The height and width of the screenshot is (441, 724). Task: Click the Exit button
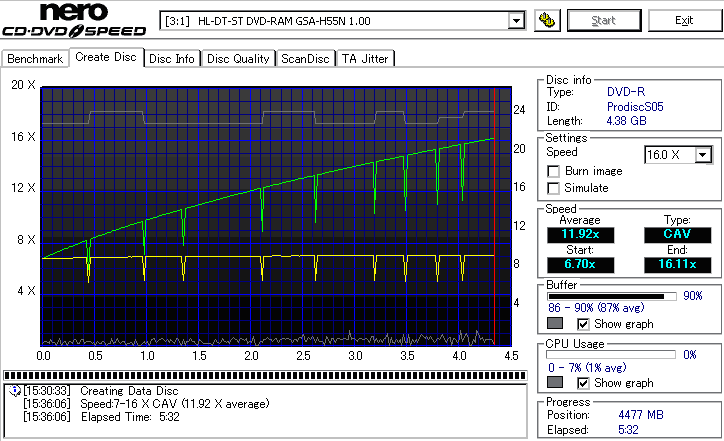click(684, 20)
